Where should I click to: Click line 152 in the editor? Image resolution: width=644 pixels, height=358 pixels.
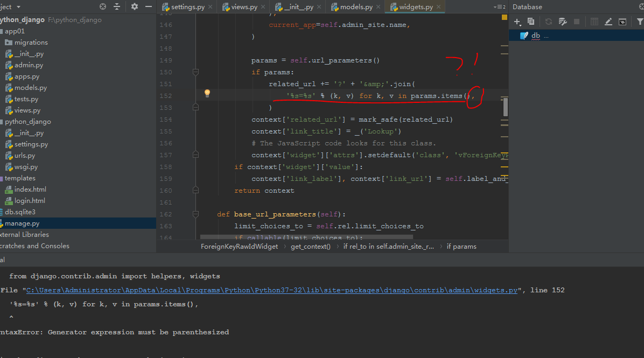[380, 96]
